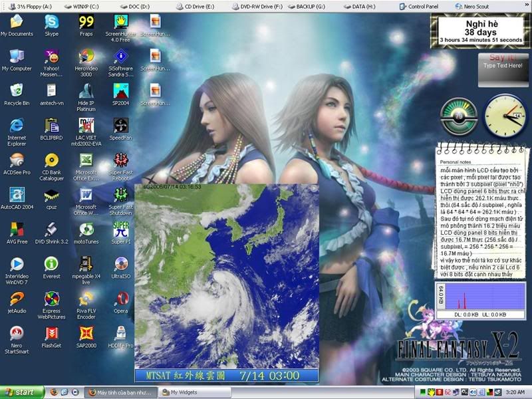Launch Nero Scout from top toolbar
The height and width of the screenshot is (399, 532).
pyautogui.click(x=472, y=6)
